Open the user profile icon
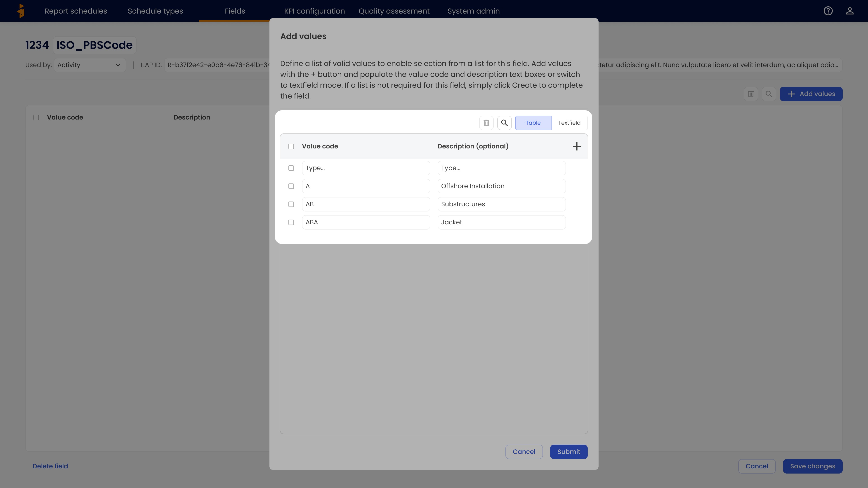868x488 pixels. coord(849,11)
